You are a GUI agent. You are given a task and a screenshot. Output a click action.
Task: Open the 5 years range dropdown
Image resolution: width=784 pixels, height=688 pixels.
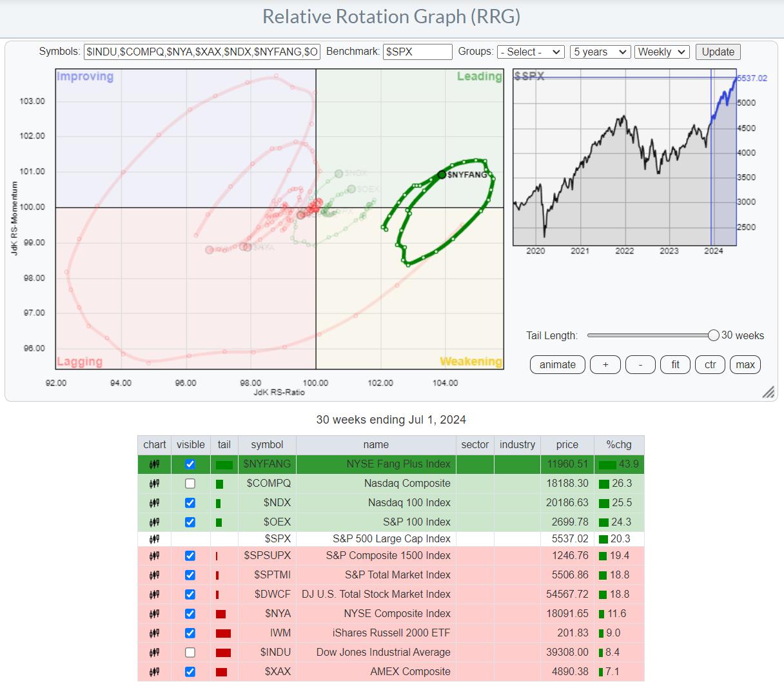coord(600,52)
